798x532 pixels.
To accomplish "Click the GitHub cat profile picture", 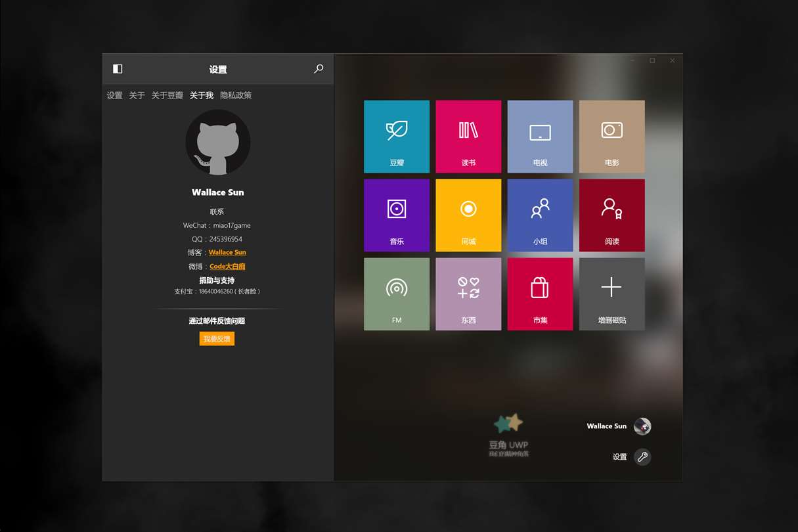I will pos(218,143).
